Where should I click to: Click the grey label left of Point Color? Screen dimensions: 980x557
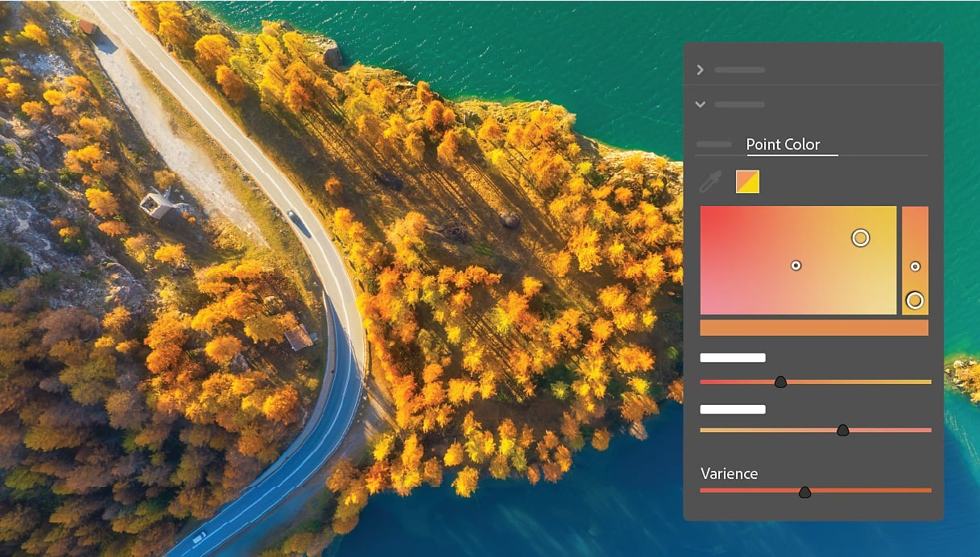pos(713,144)
